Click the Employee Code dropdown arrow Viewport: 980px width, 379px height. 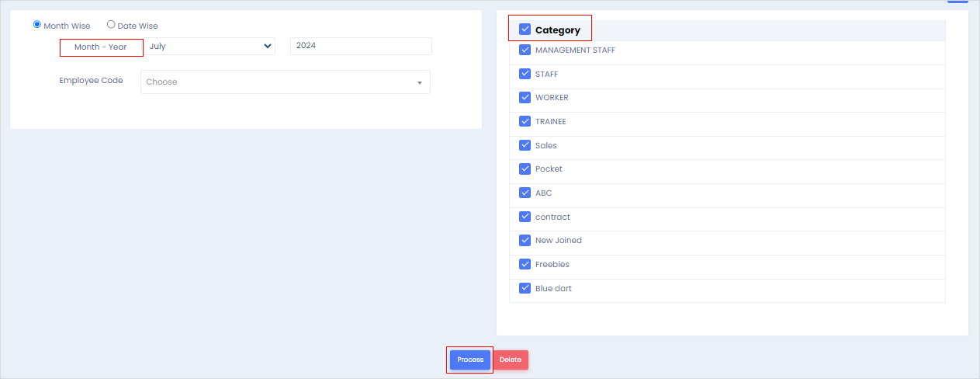tap(419, 82)
